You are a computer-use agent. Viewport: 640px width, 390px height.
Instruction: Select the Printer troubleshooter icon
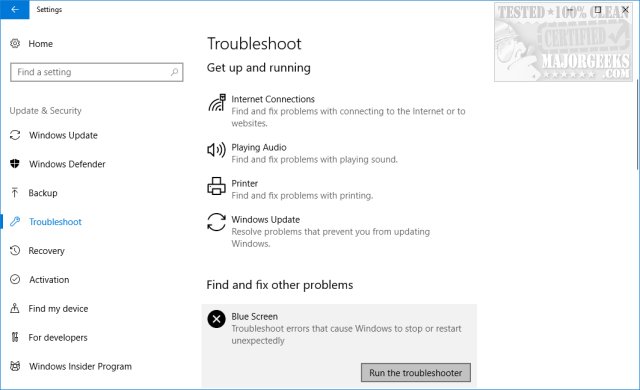pyautogui.click(x=216, y=186)
